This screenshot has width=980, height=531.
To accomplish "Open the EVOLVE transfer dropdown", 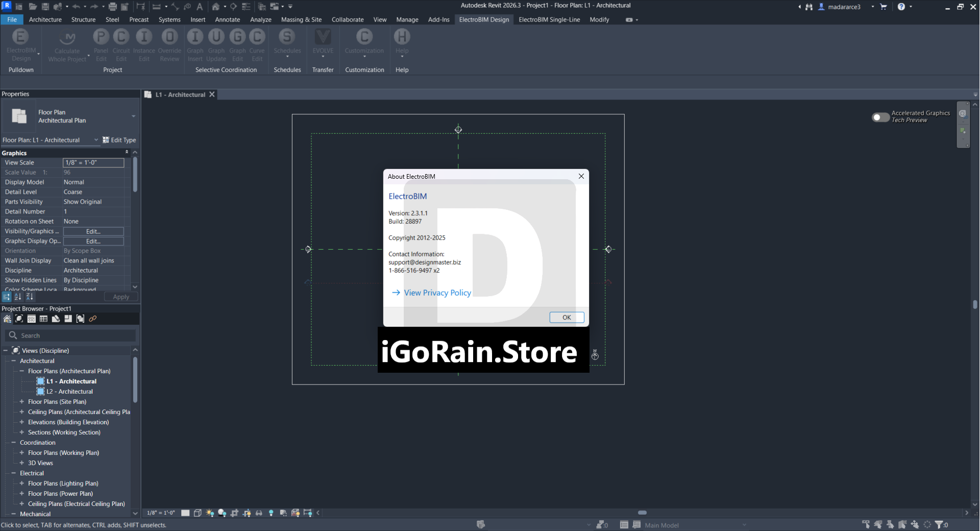I will point(323,43).
